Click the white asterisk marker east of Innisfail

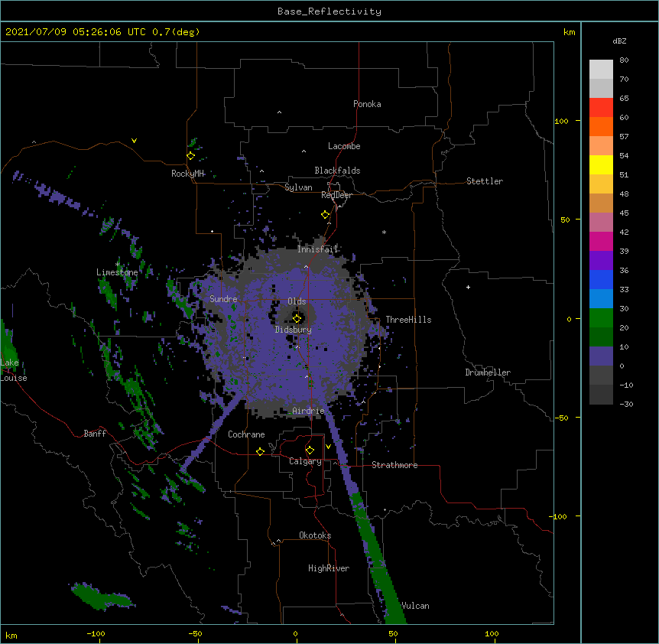coord(384,232)
